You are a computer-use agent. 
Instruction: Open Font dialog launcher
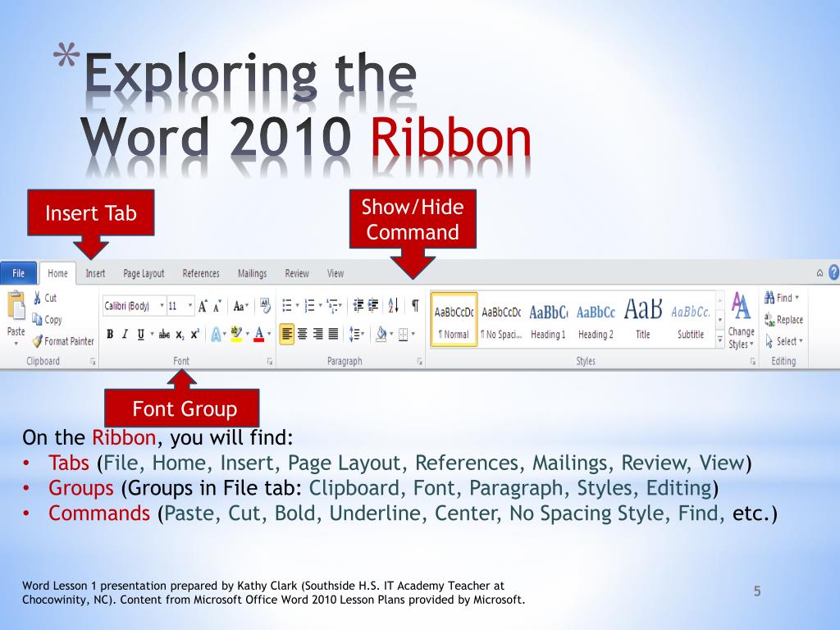point(270,362)
